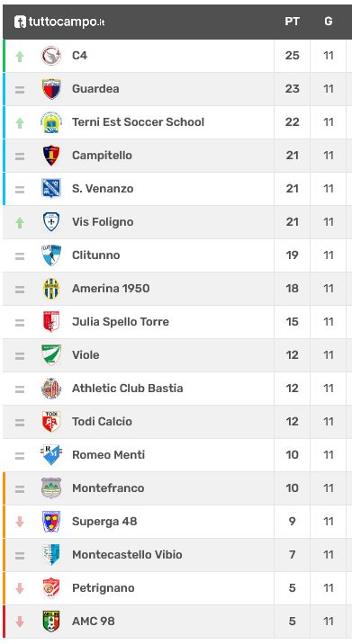352x644 pixels.
Task: Click the S. Venanzo points cell
Action: pos(292,189)
